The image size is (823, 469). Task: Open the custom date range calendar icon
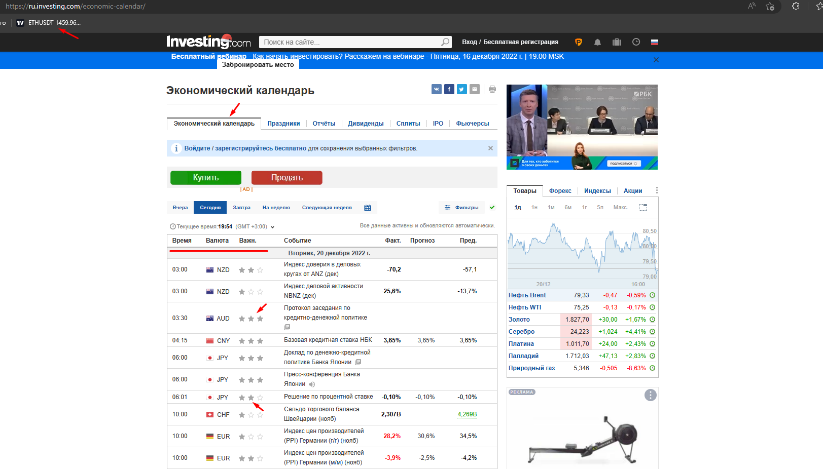pos(367,208)
